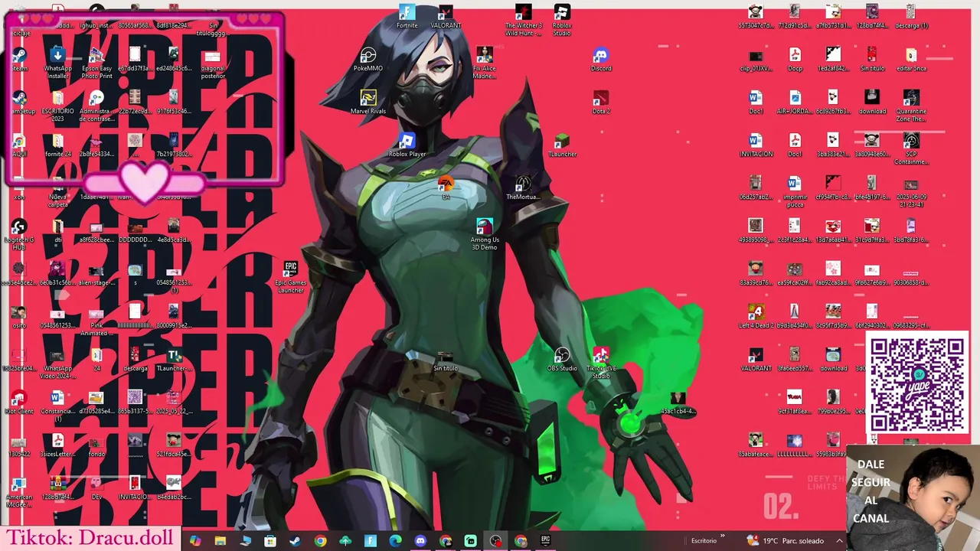The width and height of the screenshot is (980, 551).
Task: Select editar 5nca folder
Action: click(910, 60)
